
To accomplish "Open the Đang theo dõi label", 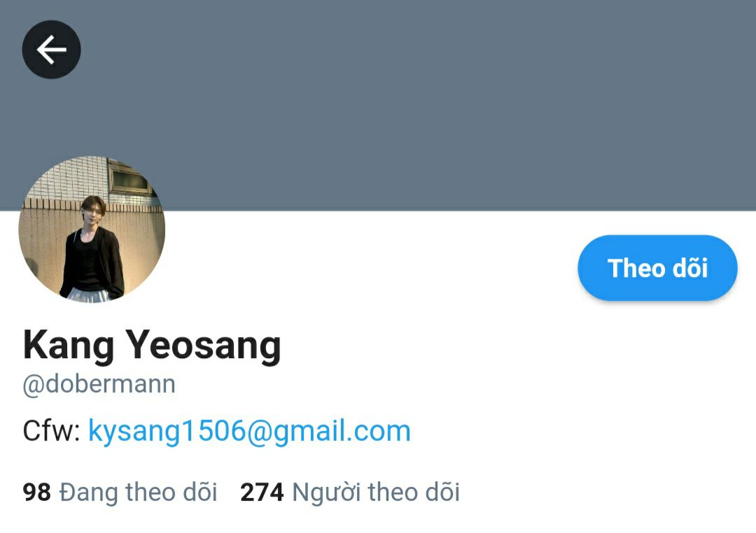I will (139, 492).
